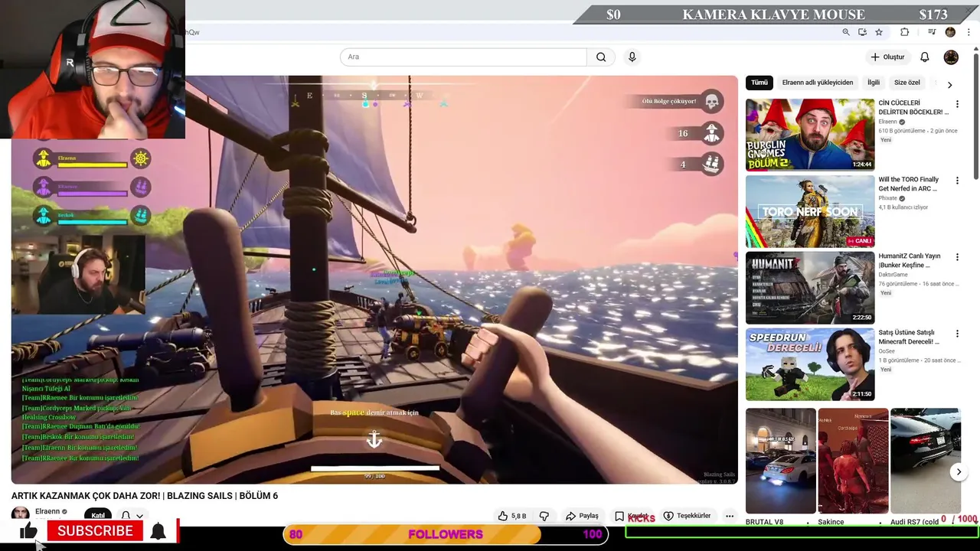980x551 pixels.
Task: Click into the Ara search field
Action: 463,57
